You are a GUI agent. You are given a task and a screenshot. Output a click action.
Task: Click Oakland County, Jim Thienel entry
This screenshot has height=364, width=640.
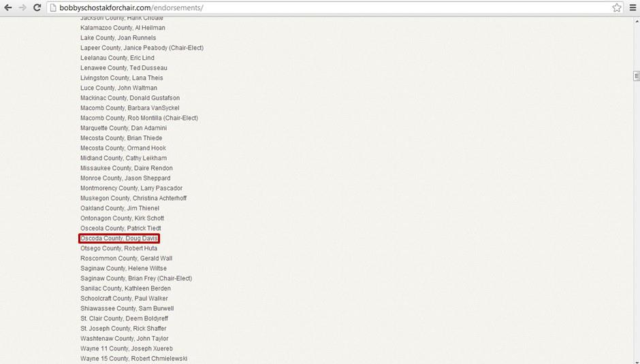click(120, 208)
